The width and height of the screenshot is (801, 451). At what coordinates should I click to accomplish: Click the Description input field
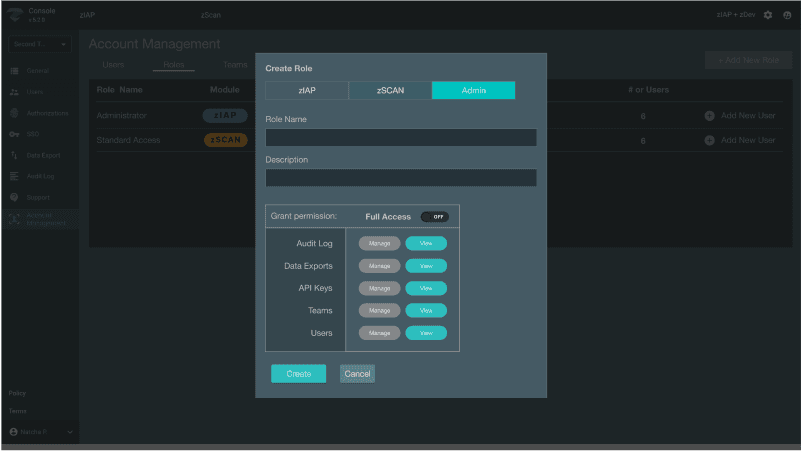coord(400,178)
